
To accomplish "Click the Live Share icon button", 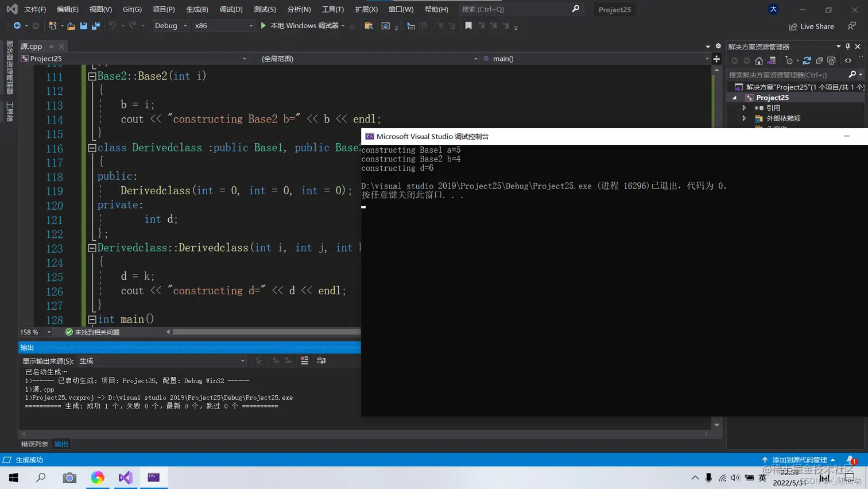I will click(x=812, y=26).
